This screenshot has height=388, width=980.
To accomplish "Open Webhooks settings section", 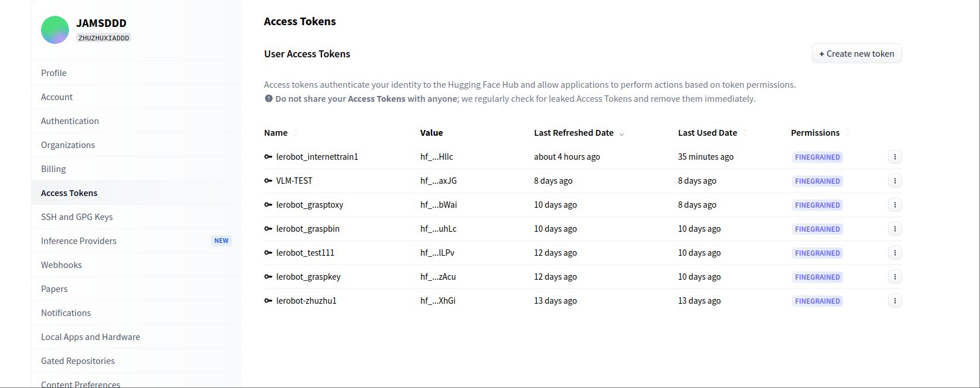I will [61, 265].
